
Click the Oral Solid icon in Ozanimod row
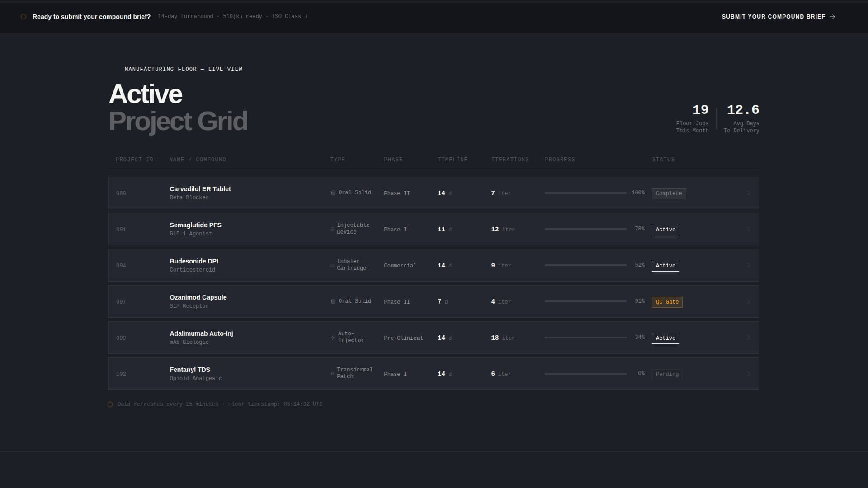(333, 301)
